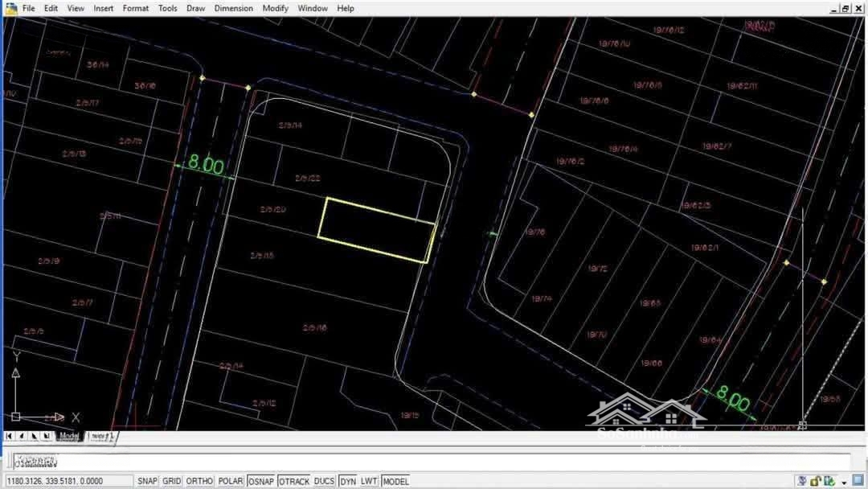Click the Clean Screen icon in status bar
Screen dimensions: 868x489
point(858,481)
